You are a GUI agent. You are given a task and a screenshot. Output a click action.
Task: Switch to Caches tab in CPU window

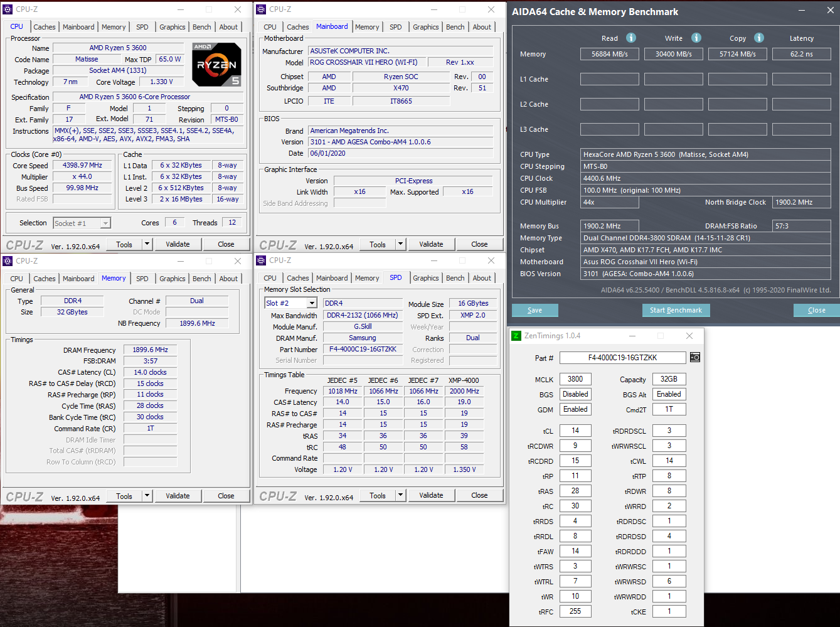click(45, 27)
